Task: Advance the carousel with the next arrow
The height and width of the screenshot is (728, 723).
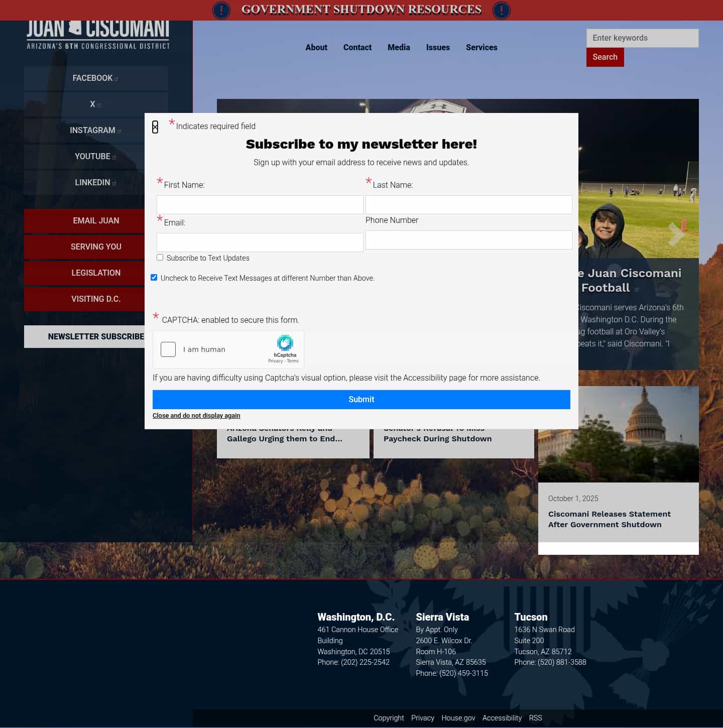Action: click(676, 233)
